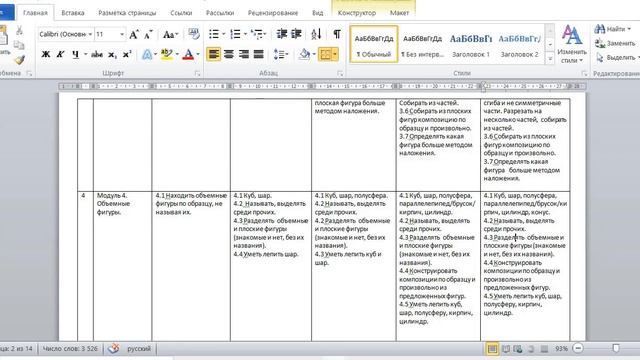Center align the text
Screen dimensions: 640x360
(x=229, y=54)
